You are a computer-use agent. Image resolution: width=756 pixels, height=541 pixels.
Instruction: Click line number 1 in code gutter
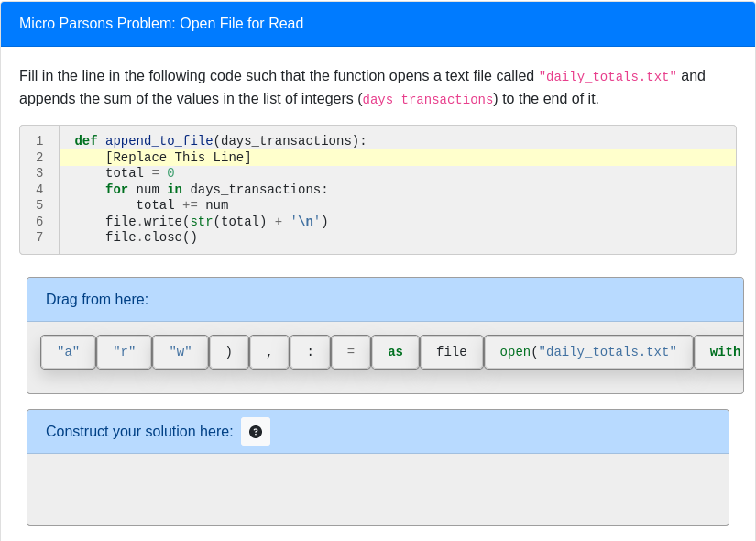tap(39, 141)
